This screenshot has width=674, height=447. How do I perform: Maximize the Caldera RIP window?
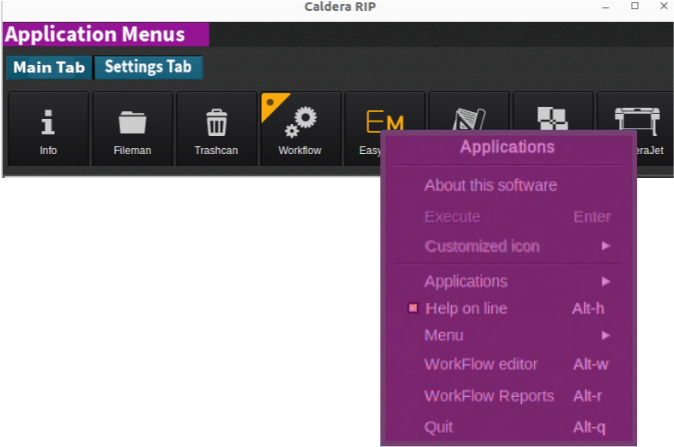(635, 6)
